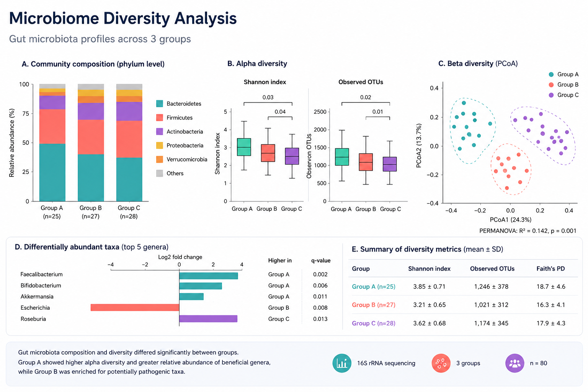This screenshot has width=588, height=392.
Task: Select the table cell 1,021 ± 312
Action: (x=492, y=305)
